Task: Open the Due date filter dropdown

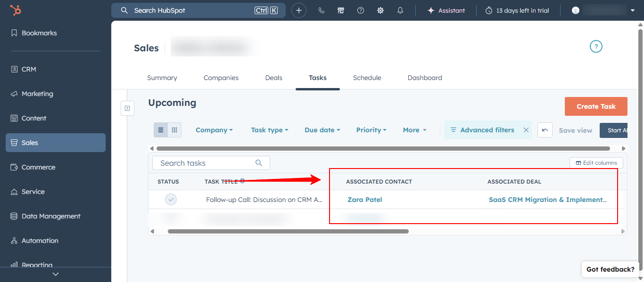Action: pyautogui.click(x=322, y=129)
